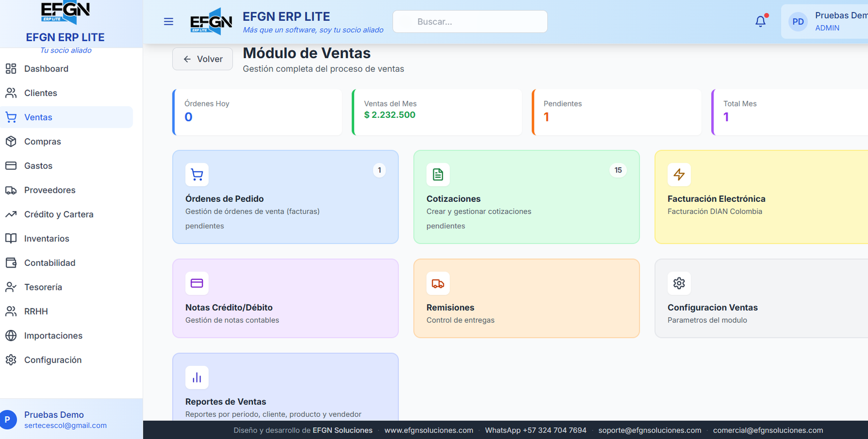Click the card icon on Notas Crédito/Débito

[197, 283]
